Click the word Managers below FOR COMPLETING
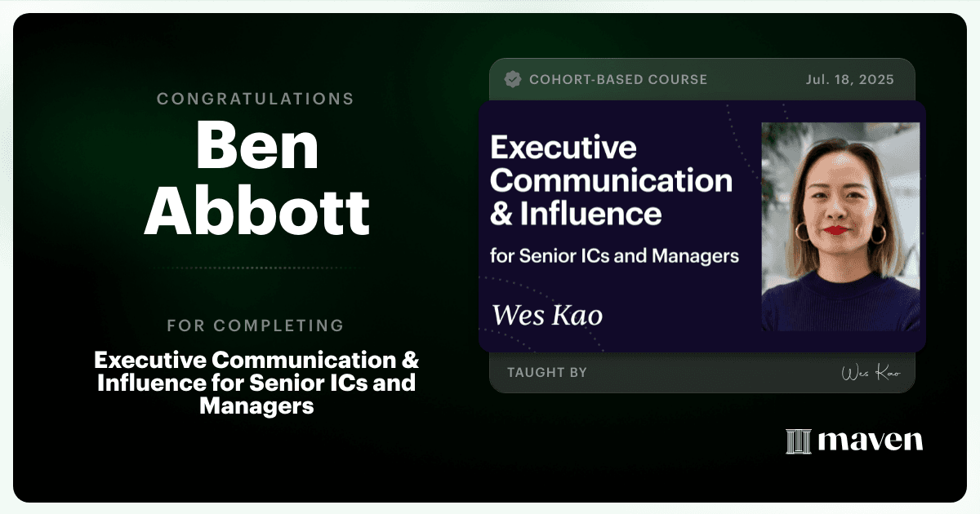This screenshot has width=980, height=514. point(256,405)
